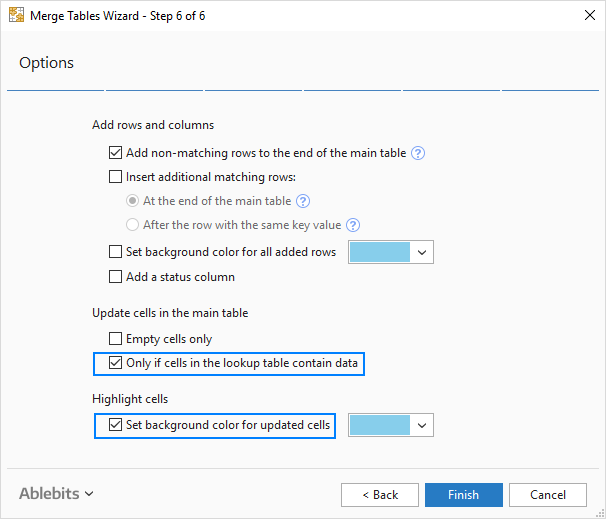
Task: Untick Only if cells in lookup table contain data
Action: tap(115, 363)
